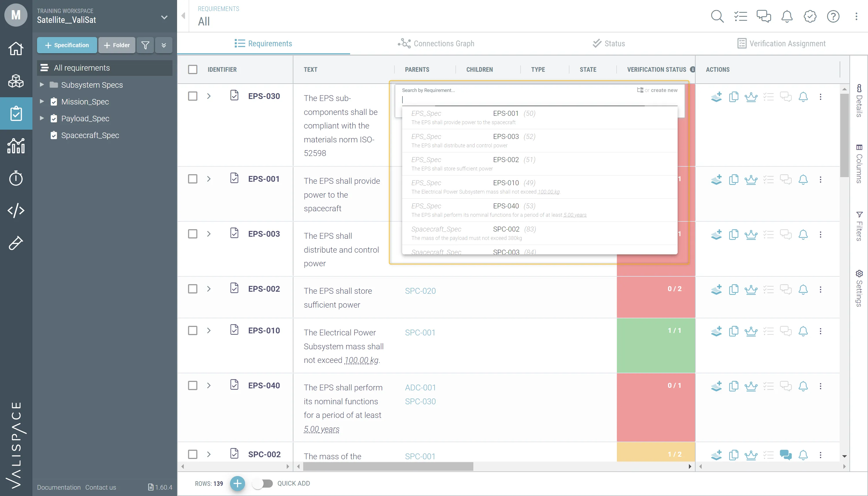868x496 pixels.
Task: Toggle the Quick Add switch
Action: pos(263,483)
